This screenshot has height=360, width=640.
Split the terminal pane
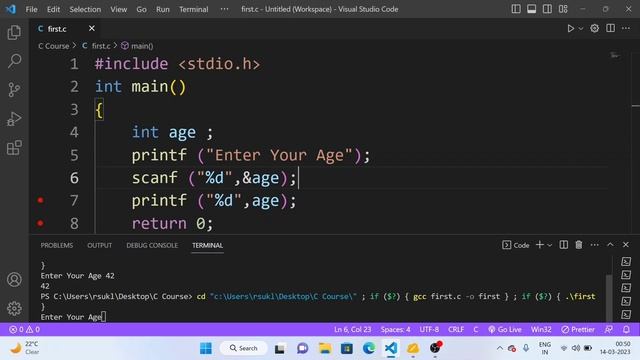click(563, 244)
